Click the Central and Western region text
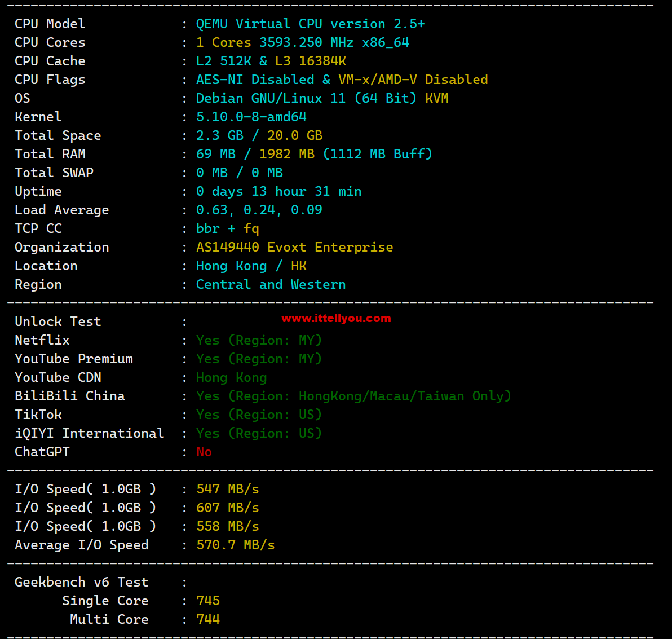 click(271, 284)
